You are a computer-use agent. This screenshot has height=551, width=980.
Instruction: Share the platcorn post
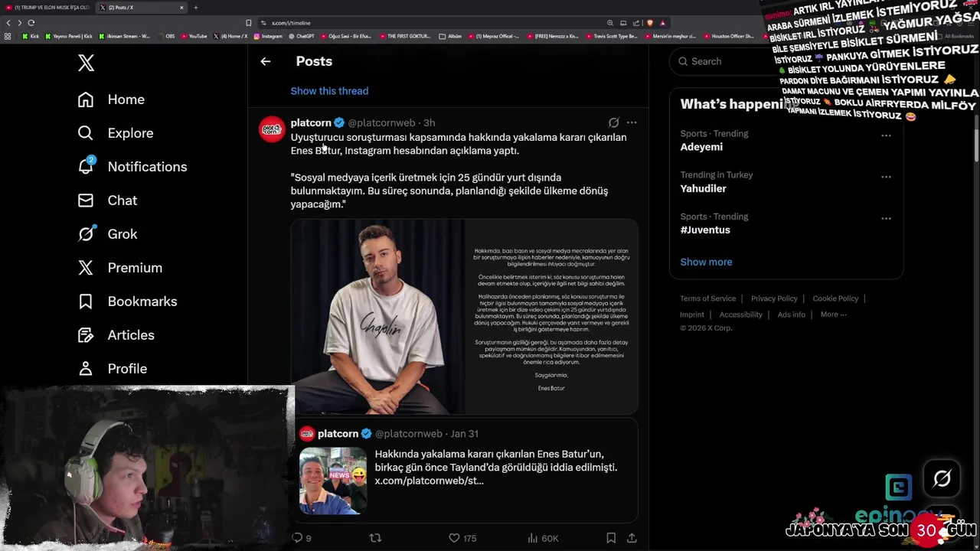tap(632, 538)
